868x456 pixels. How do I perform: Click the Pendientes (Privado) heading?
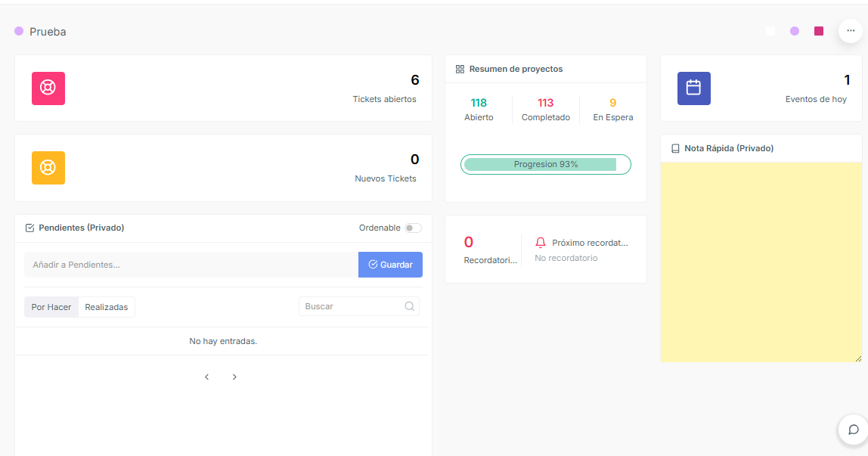(x=82, y=228)
